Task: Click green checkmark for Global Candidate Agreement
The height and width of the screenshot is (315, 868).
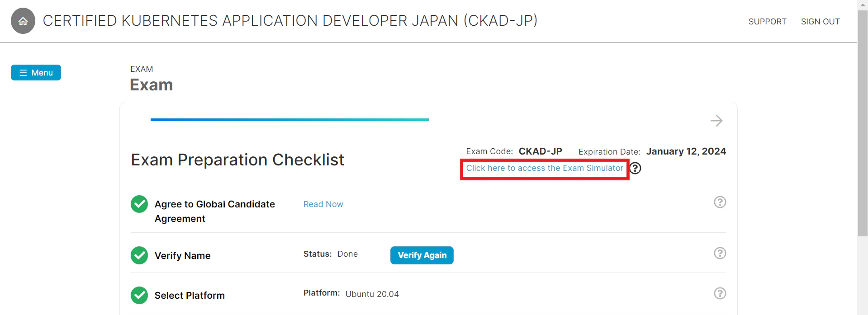Action: coord(139,204)
